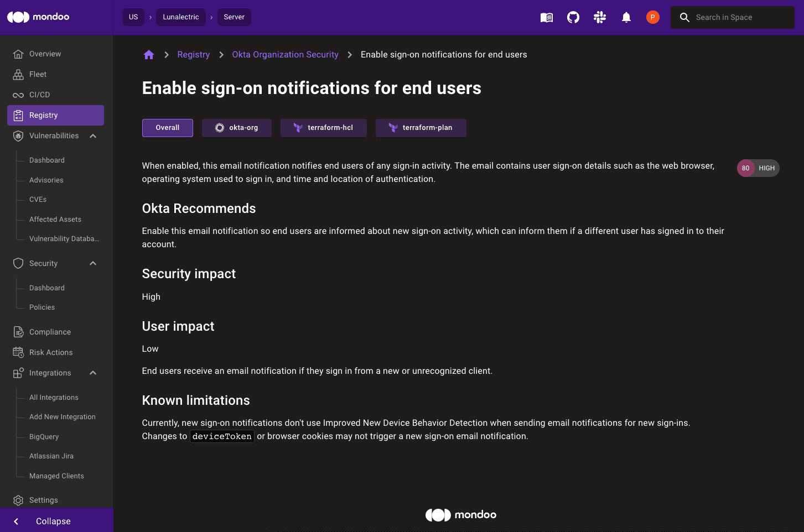Show notifications via bell icon
Viewport: 804px width, 532px height.
(626, 18)
